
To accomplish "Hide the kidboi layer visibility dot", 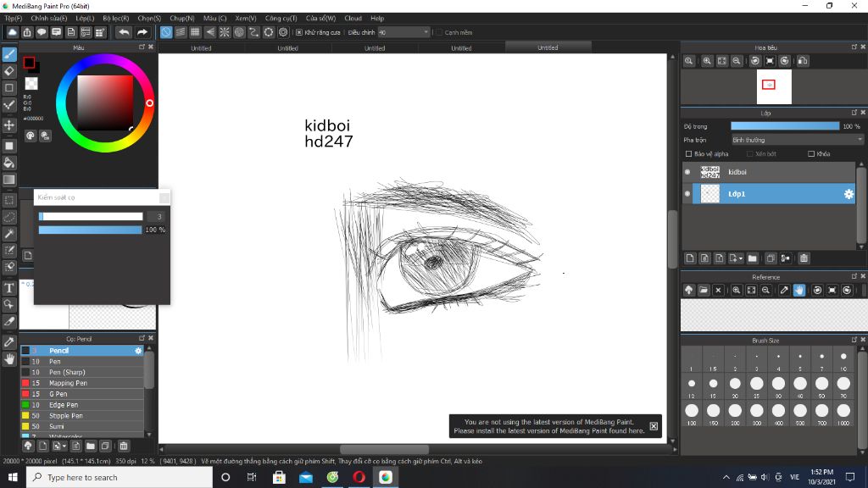I will point(687,172).
